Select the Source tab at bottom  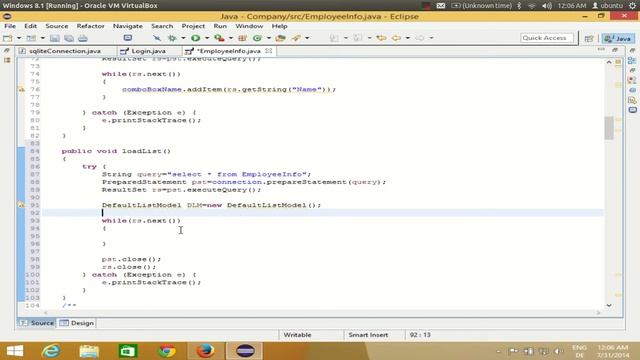[x=37, y=323]
